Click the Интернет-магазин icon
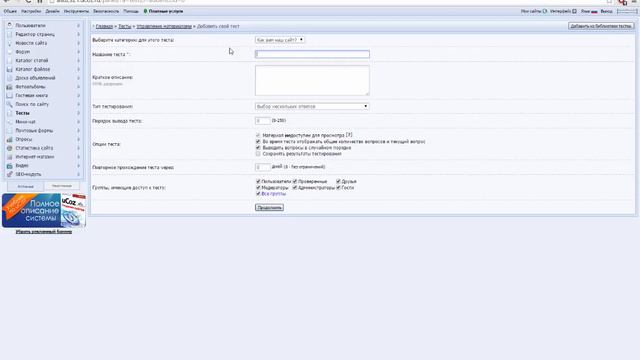The image size is (640, 360). (9, 157)
